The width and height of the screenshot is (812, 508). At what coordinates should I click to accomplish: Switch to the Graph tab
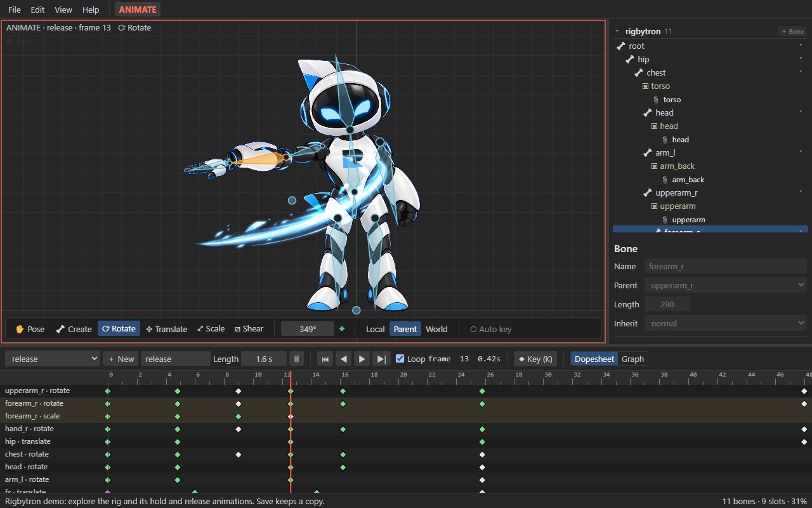click(x=632, y=359)
